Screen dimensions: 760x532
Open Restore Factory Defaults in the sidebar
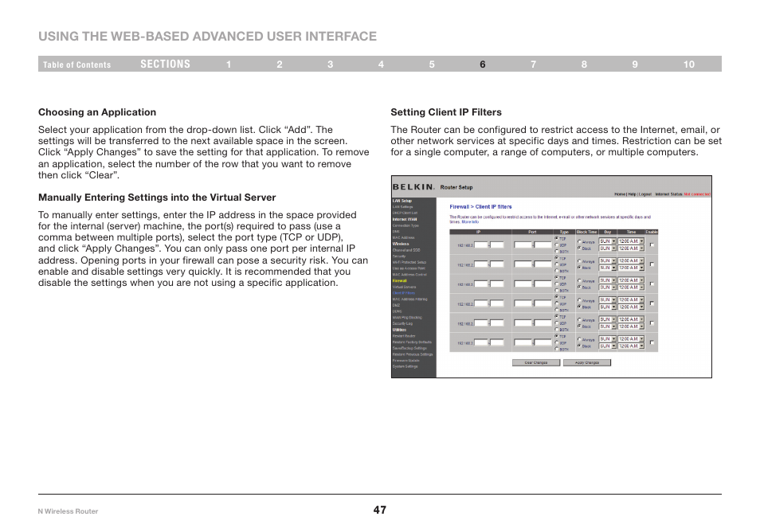click(x=412, y=342)
